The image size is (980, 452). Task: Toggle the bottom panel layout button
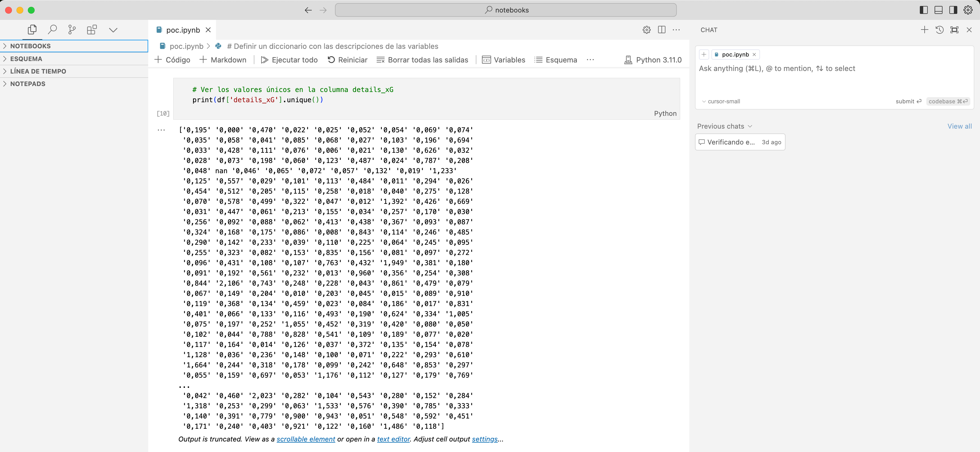coord(938,10)
